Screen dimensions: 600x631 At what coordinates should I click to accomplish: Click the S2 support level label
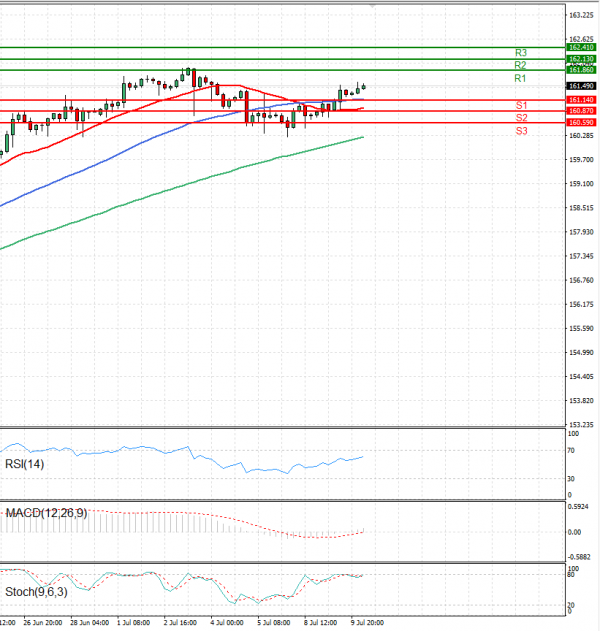[x=522, y=118]
